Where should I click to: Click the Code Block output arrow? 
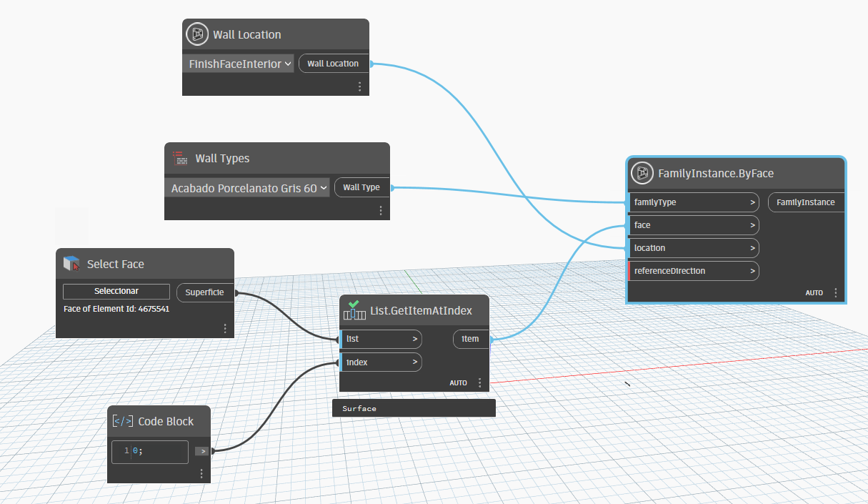[x=202, y=451]
